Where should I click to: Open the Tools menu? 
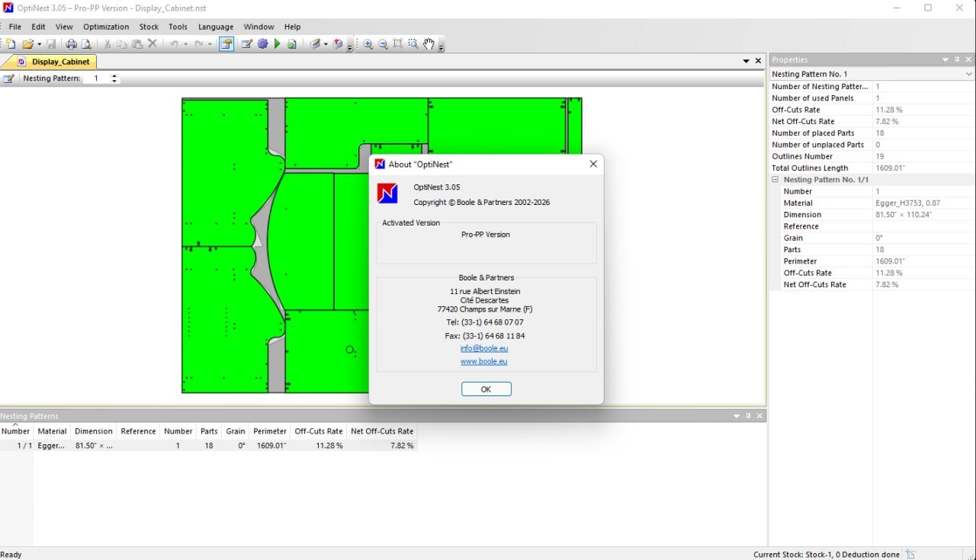[178, 27]
